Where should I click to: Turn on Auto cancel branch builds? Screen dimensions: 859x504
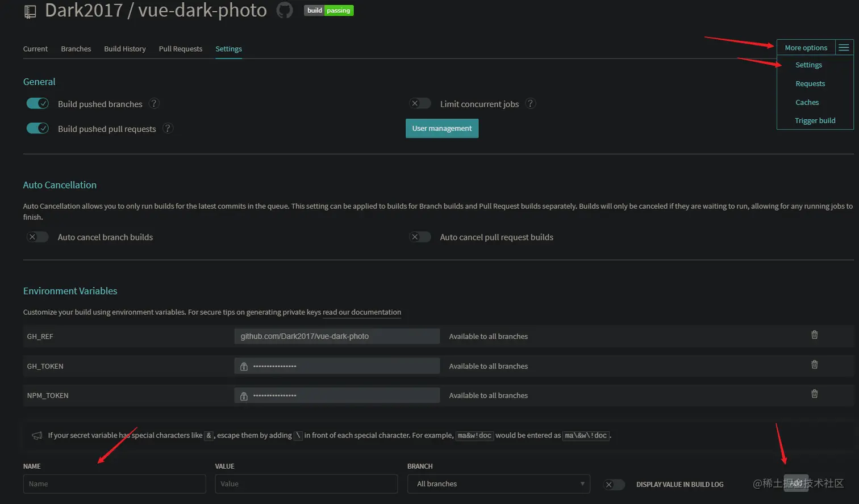(37, 237)
